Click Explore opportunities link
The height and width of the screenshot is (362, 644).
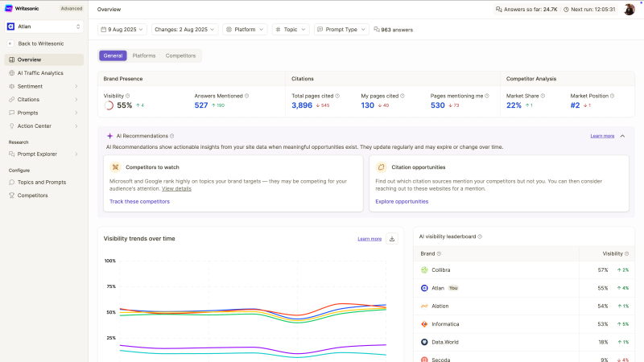point(402,201)
